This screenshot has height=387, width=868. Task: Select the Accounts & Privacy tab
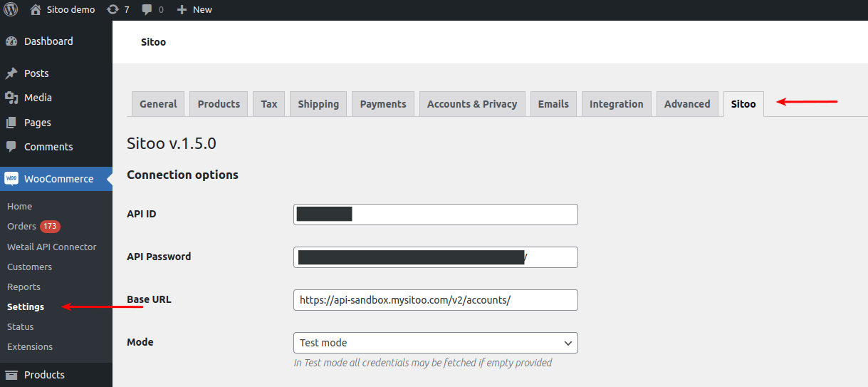[x=471, y=104]
